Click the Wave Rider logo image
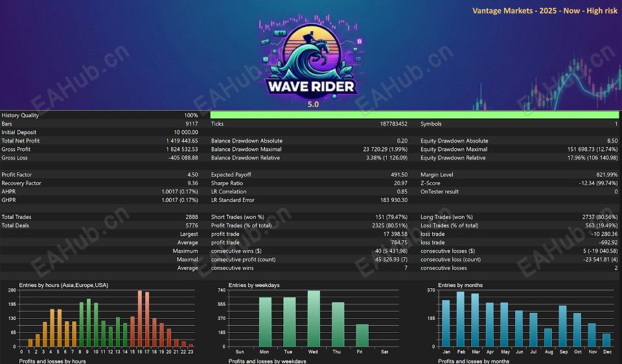This screenshot has height=364, width=622. pos(312,57)
